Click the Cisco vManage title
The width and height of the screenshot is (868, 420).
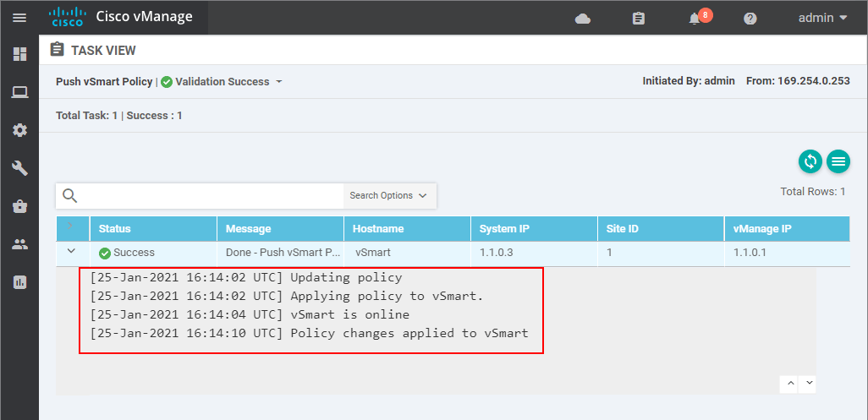point(145,17)
